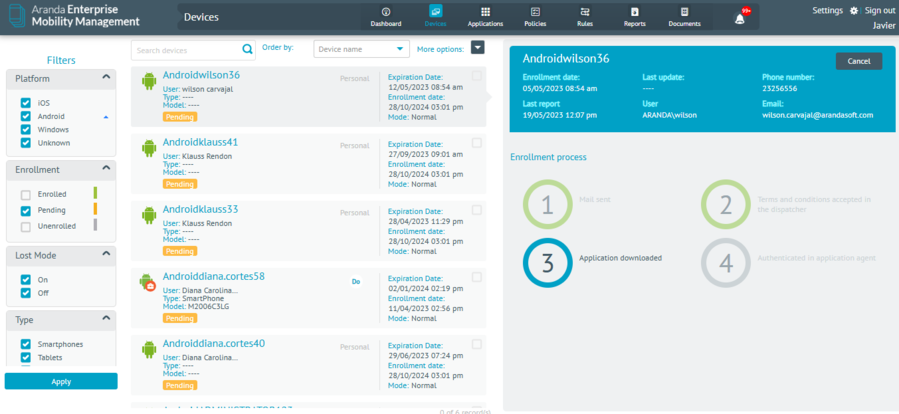Open the Rules tab label
The width and height of the screenshot is (899, 414).
pos(585,24)
